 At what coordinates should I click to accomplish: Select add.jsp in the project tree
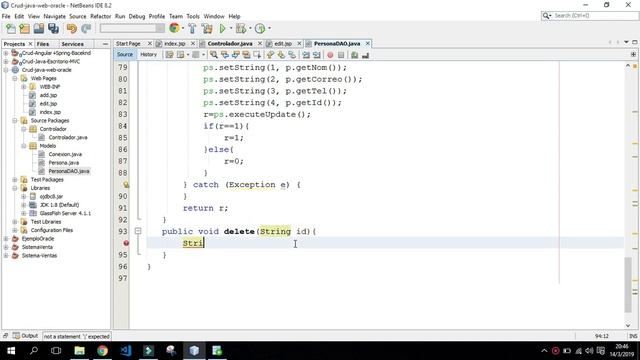point(48,95)
